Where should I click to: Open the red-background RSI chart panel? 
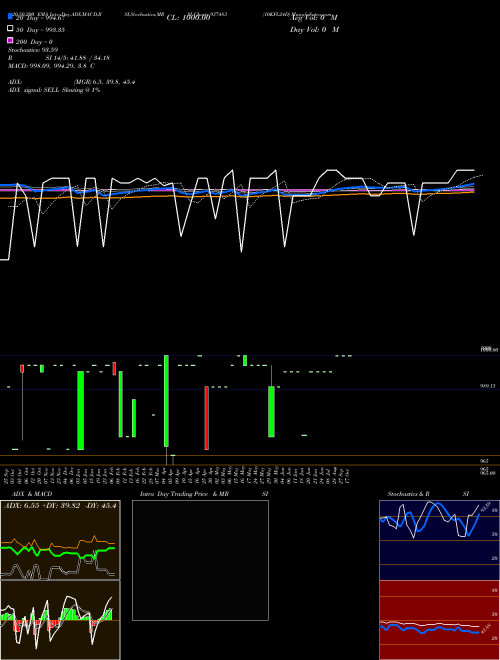[x=439, y=620]
